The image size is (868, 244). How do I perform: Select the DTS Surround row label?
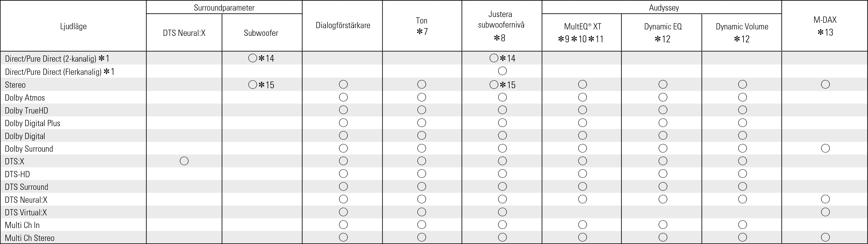(x=27, y=187)
